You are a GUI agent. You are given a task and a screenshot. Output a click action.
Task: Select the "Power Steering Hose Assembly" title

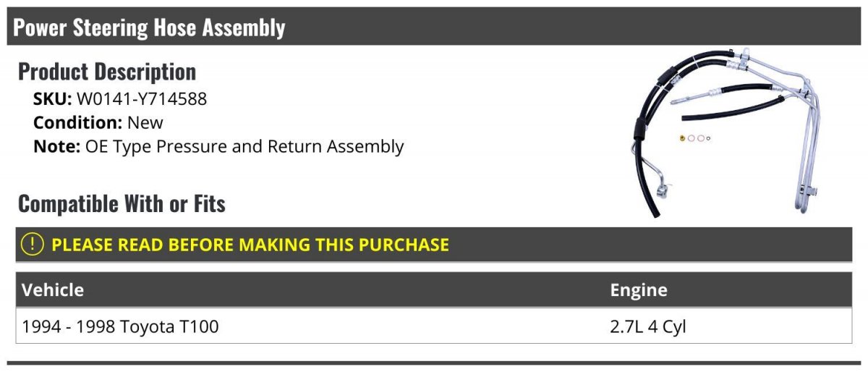149,28
